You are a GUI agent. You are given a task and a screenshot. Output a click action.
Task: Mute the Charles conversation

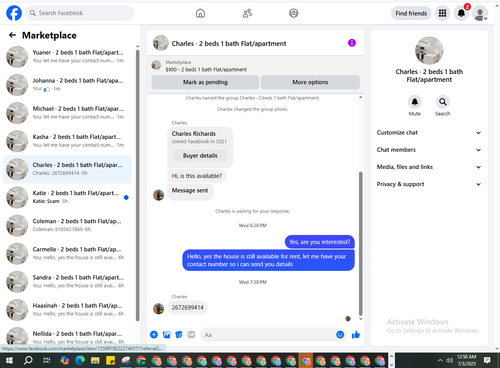click(x=415, y=102)
